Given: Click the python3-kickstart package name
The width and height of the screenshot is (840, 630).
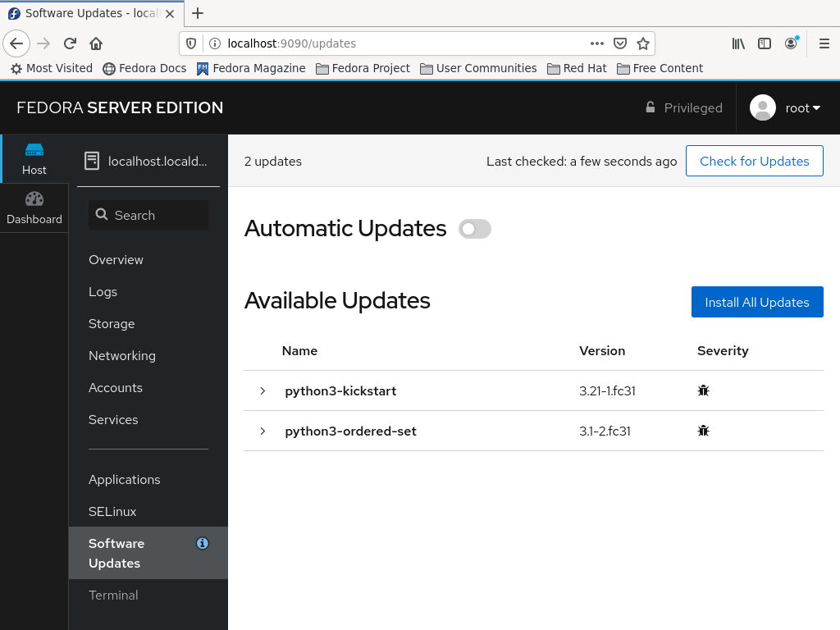Looking at the screenshot, I should 340,390.
